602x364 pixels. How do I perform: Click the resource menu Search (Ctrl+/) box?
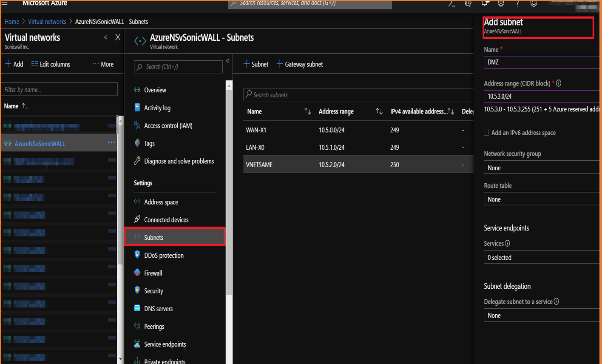pos(178,67)
